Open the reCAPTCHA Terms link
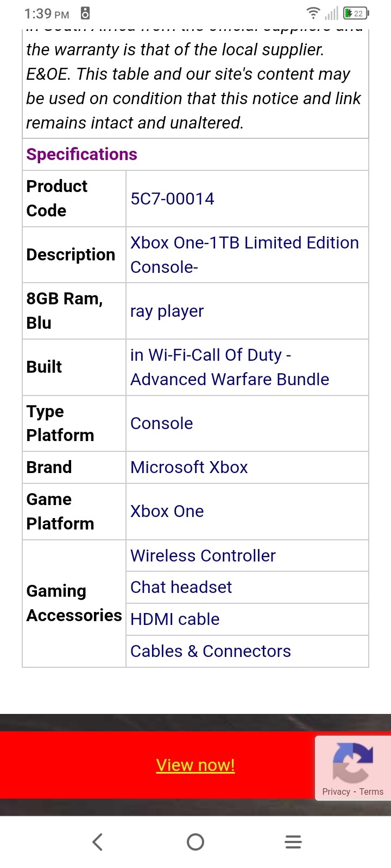This screenshot has width=391, height=868. point(371,792)
